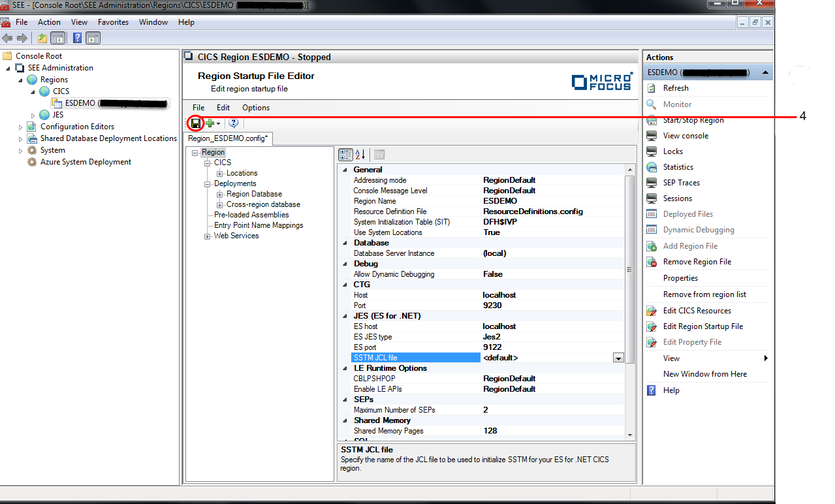Sort properties alphabetically with A-Z icon
835x504 pixels.
pos(360,155)
